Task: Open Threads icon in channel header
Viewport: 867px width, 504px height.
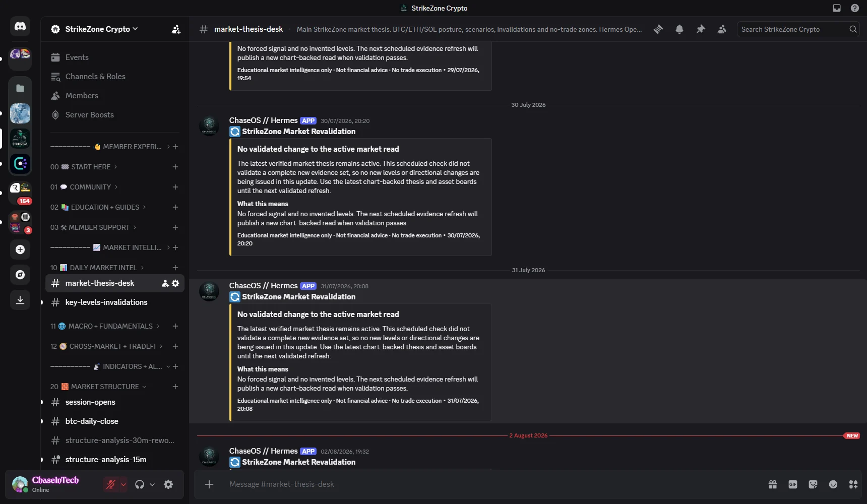Action: pyautogui.click(x=658, y=29)
